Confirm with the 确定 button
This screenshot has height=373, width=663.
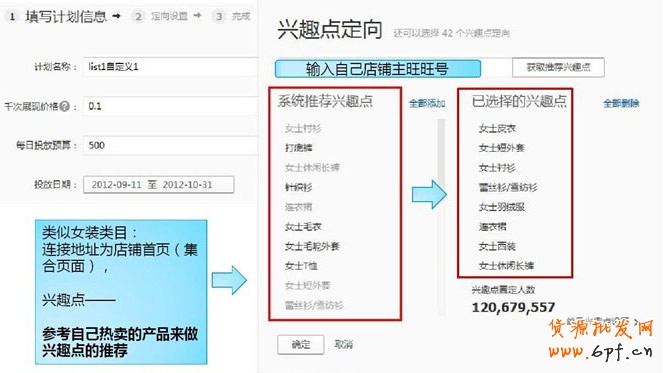[301, 345]
